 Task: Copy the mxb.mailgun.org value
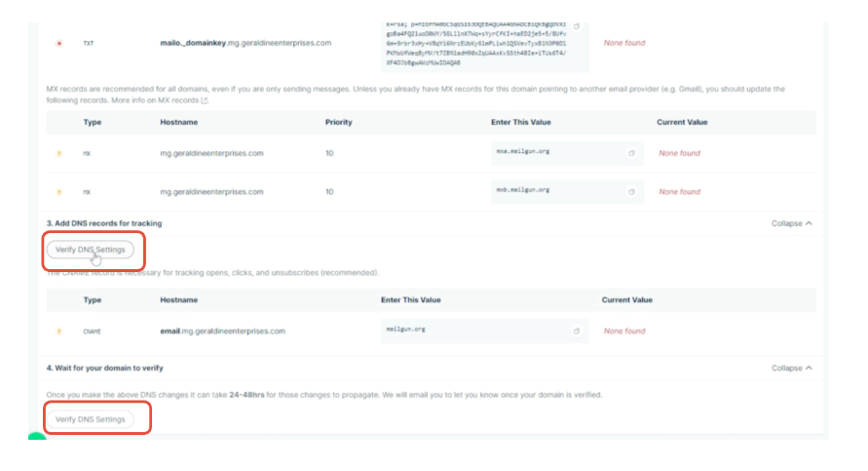click(631, 191)
